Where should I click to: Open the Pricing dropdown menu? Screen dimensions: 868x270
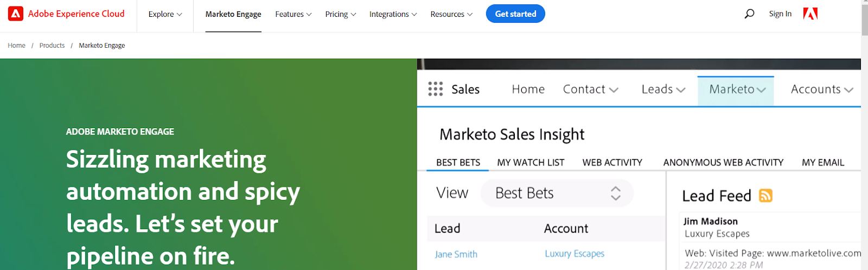coord(340,14)
